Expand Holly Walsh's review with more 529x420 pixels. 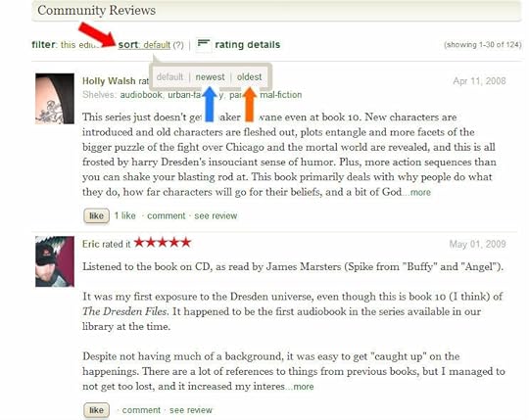[x=420, y=192]
